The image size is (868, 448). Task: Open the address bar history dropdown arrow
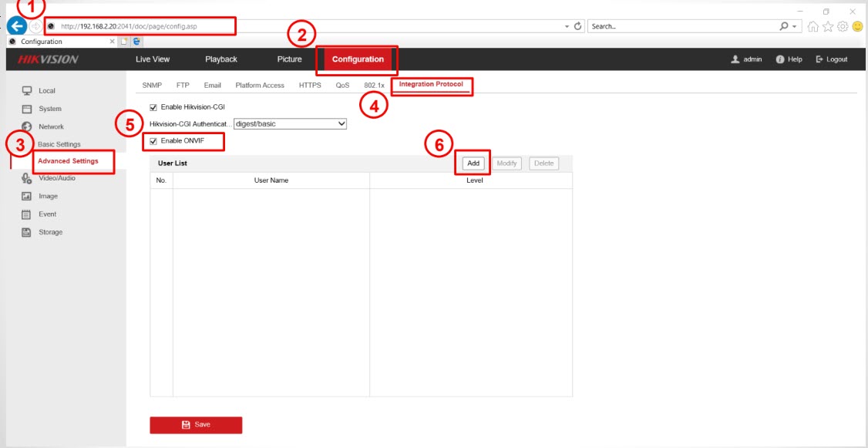(x=567, y=26)
